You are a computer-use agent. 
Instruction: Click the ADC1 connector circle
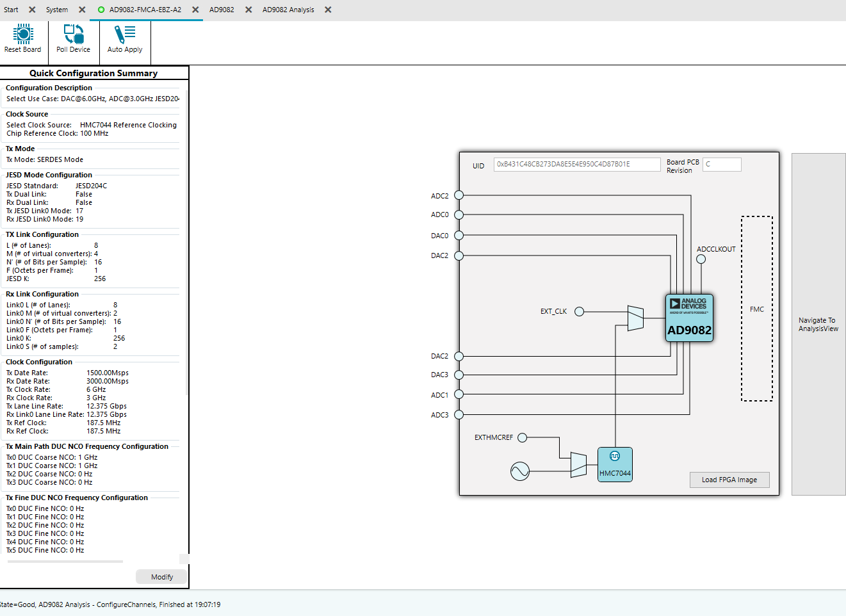pos(459,394)
